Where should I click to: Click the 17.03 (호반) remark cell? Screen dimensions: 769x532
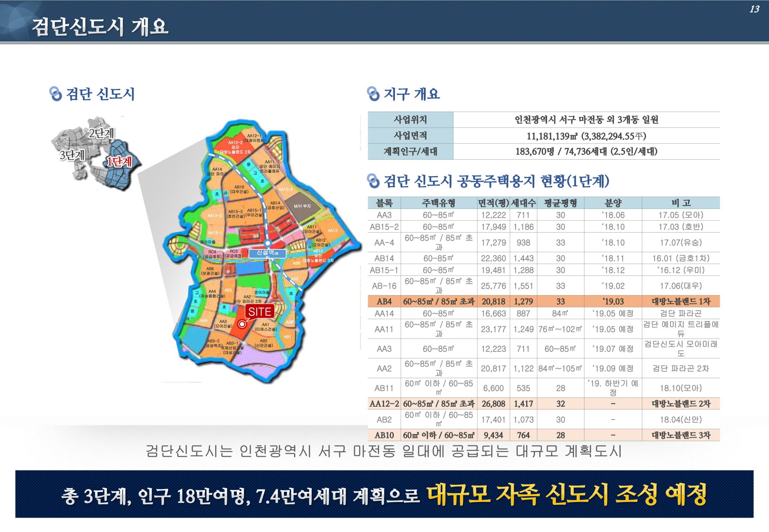pyautogui.click(x=680, y=227)
